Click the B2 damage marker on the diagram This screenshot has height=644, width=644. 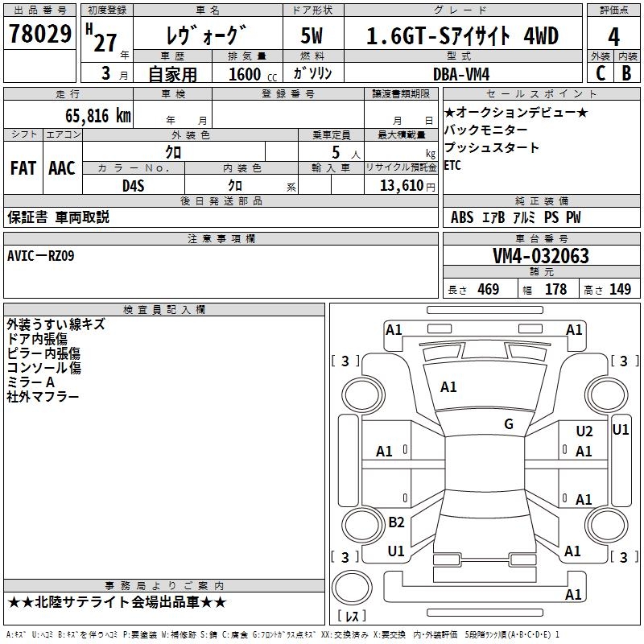coord(396,522)
